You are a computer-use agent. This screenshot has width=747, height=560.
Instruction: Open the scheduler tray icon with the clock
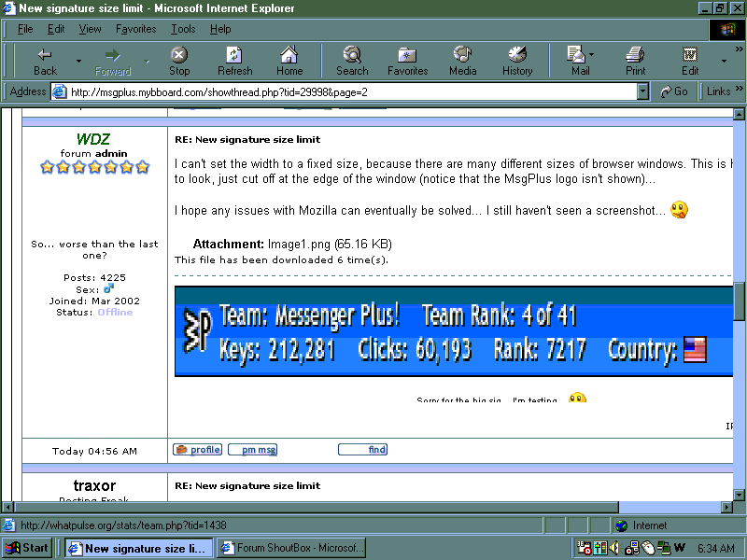tap(584, 548)
